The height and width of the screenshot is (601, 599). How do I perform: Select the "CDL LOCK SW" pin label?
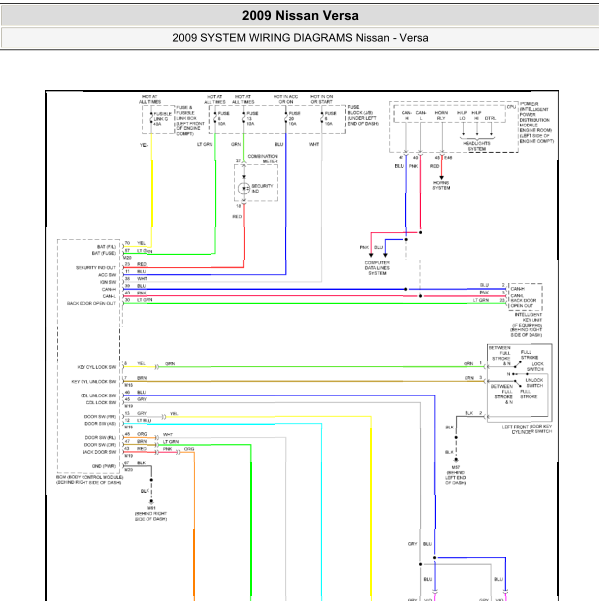pos(101,402)
